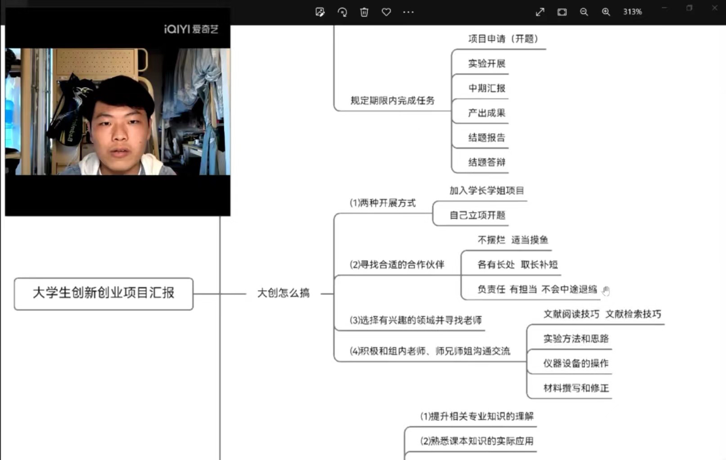Open the three-dot more options menu
Image resolution: width=726 pixels, height=460 pixels.
[408, 12]
